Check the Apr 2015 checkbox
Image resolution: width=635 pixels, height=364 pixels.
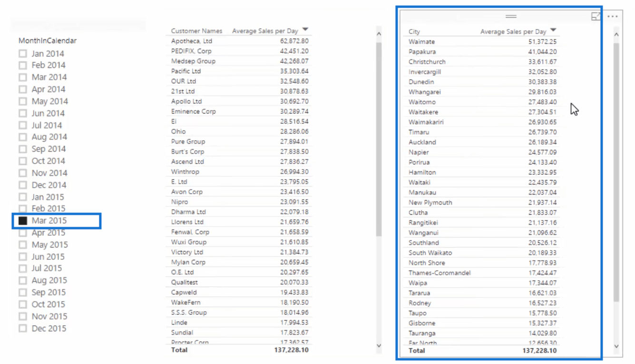tap(23, 233)
